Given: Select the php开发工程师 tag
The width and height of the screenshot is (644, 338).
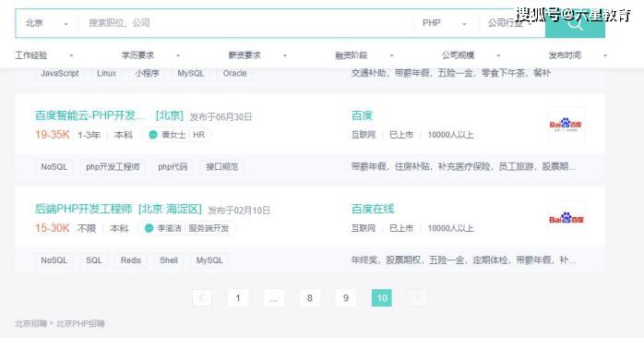Looking at the screenshot, I should tap(113, 167).
